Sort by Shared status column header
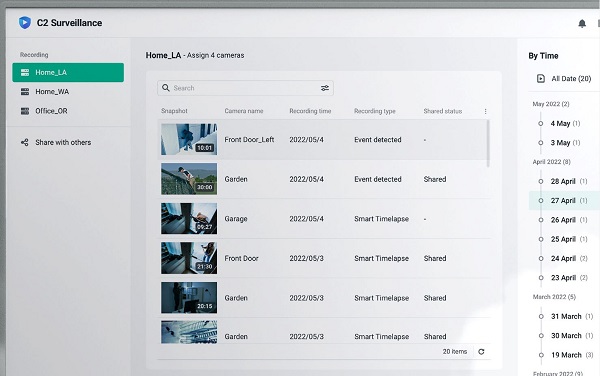This screenshot has height=376, width=600. click(x=443, y=111)
